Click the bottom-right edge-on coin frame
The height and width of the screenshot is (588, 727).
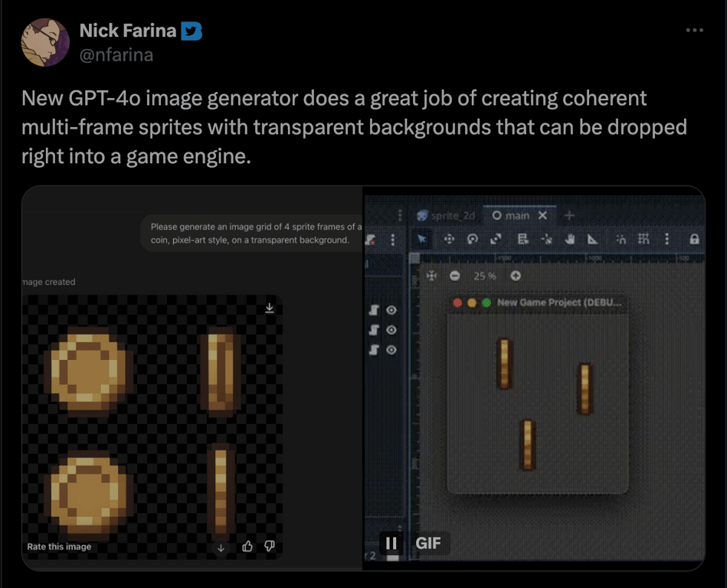click(x=221, y=492)
